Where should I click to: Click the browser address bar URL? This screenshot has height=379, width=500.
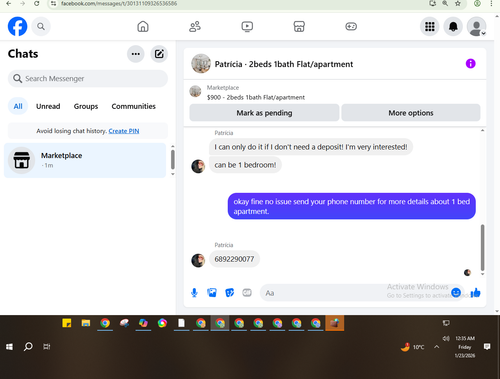[119, 3]
